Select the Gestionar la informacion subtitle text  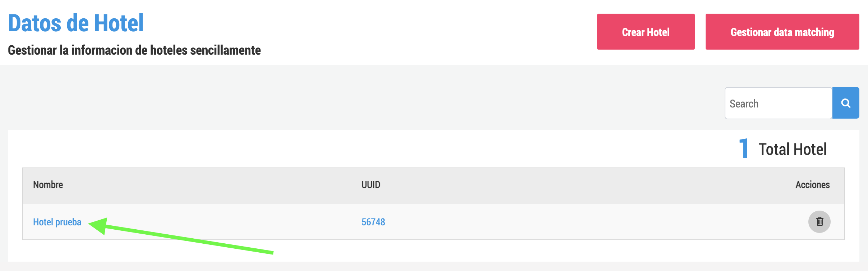click(134, 50)
